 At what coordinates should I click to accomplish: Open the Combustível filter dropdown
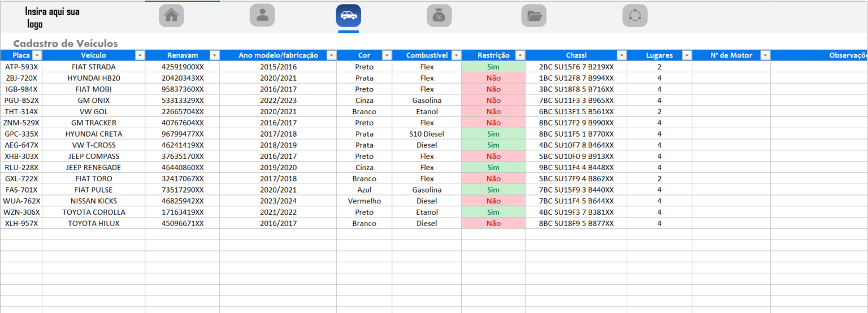click(x=456, y=55)
